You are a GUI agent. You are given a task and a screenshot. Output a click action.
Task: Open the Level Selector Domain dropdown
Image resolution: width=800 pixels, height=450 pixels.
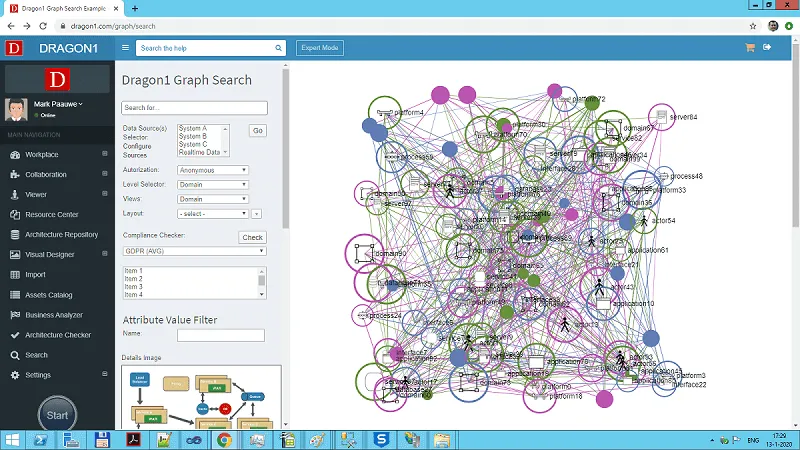tap(213, 185)
